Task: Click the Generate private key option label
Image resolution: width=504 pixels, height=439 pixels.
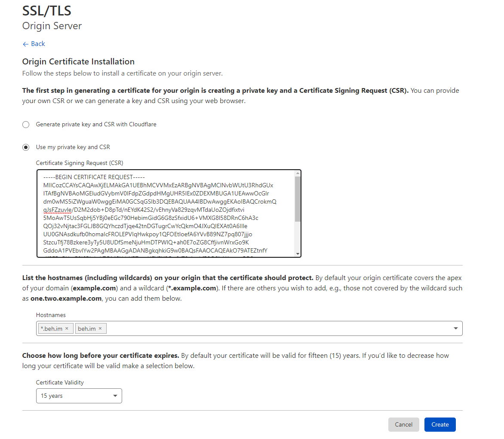Action: [96, 125]
